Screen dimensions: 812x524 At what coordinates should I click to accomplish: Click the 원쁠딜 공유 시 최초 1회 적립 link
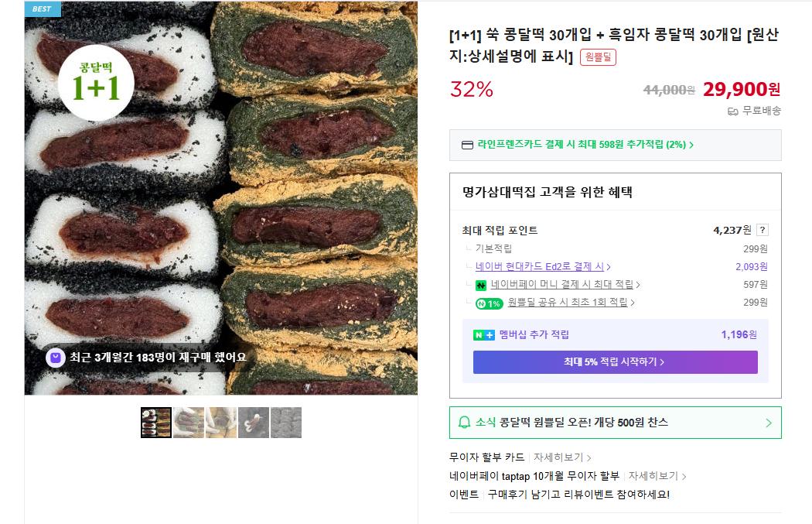571,302
